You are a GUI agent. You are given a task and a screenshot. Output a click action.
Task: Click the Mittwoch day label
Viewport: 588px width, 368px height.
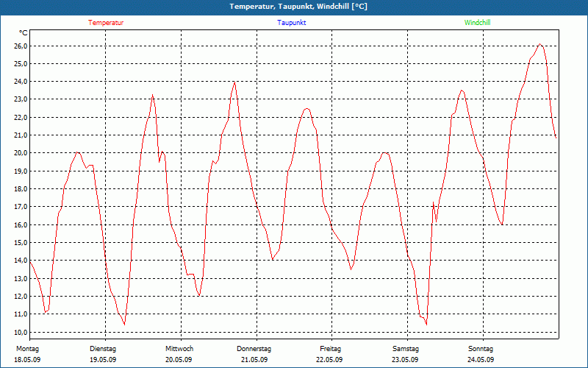tap(179, 349)
